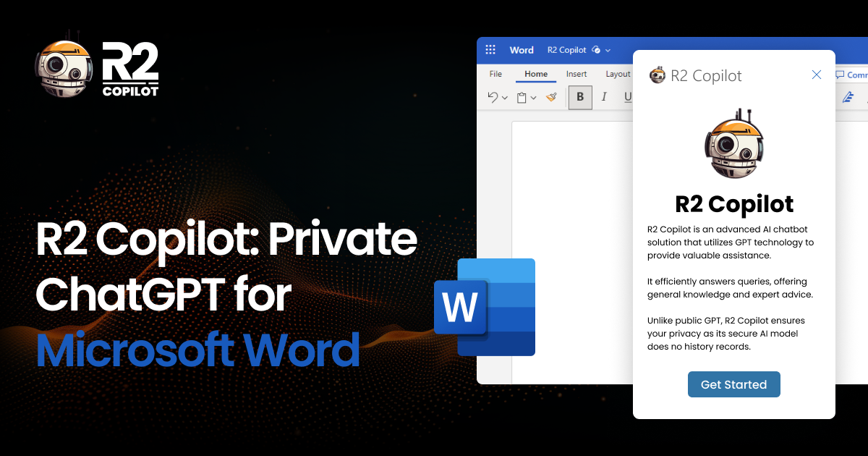Close the R2 Copilot pane
Screen dimensions: 868x456
pyautogui.click(x=817, y=75)
